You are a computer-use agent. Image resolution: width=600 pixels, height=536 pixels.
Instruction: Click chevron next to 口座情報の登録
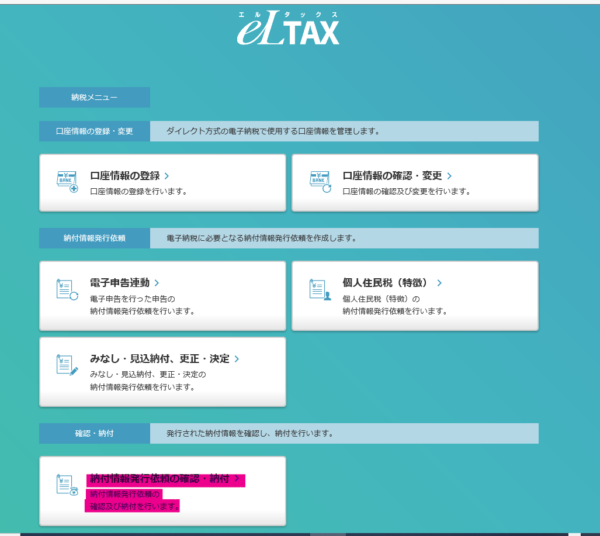[x=166, y=176]
